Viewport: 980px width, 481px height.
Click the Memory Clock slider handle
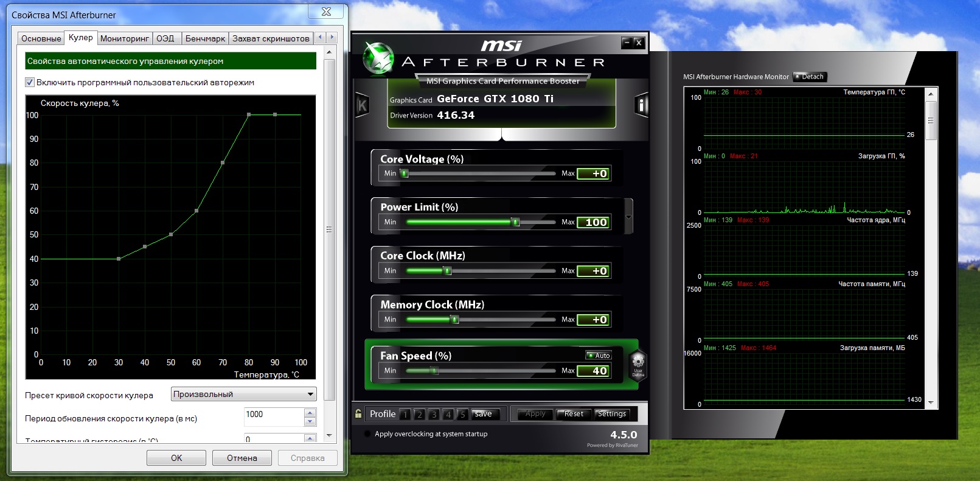pos(454,320)
